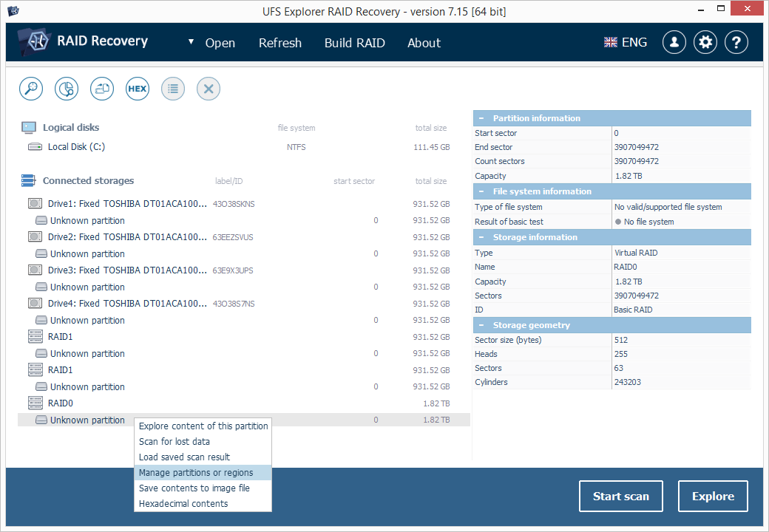Open the help question mark icon
The height and width of the screenshot is (532, 769).
click(736, 43)
